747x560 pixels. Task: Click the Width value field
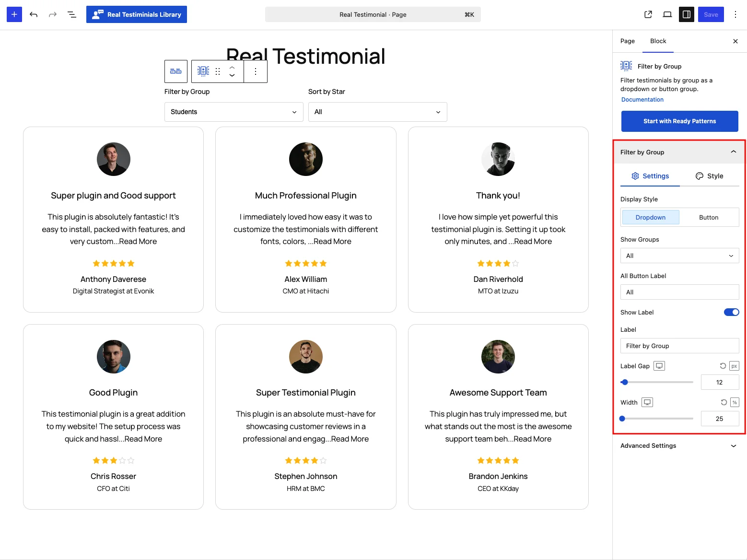coord(720,419)
